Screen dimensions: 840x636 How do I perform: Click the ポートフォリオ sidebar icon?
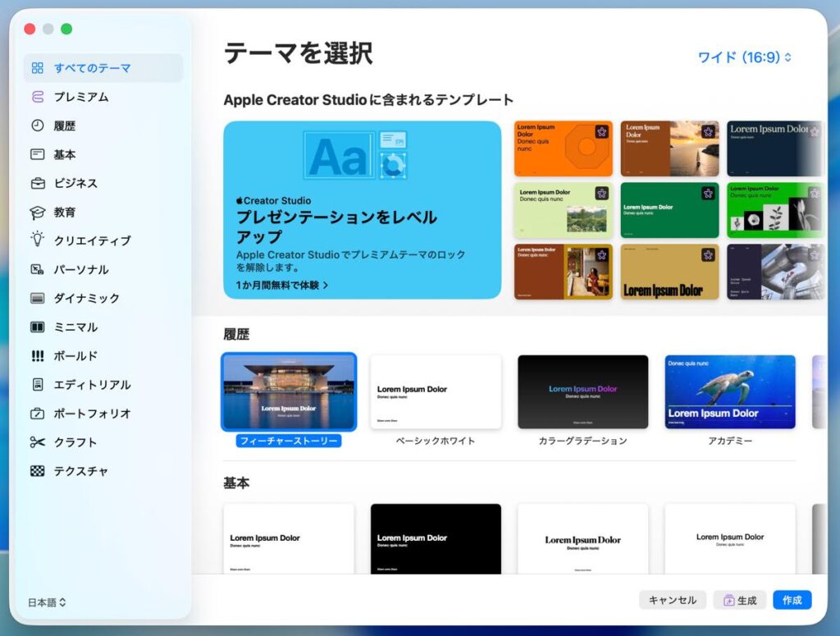click(x=38, y=413)
